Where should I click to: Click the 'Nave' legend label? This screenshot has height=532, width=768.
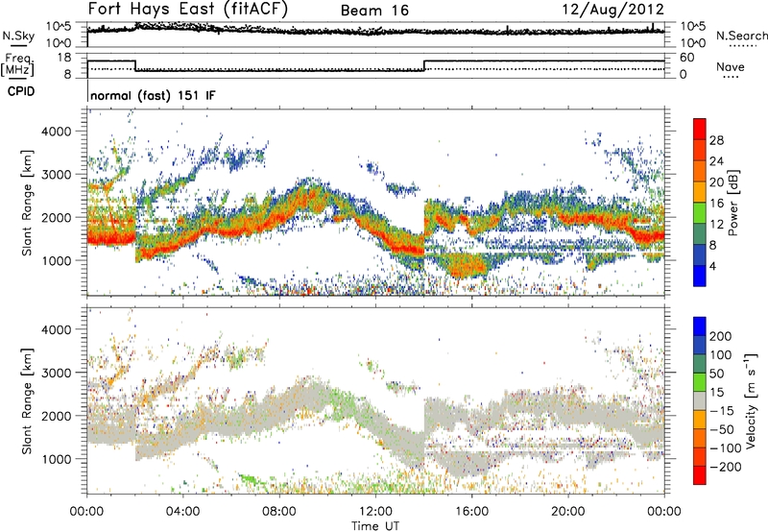(731, 66)
